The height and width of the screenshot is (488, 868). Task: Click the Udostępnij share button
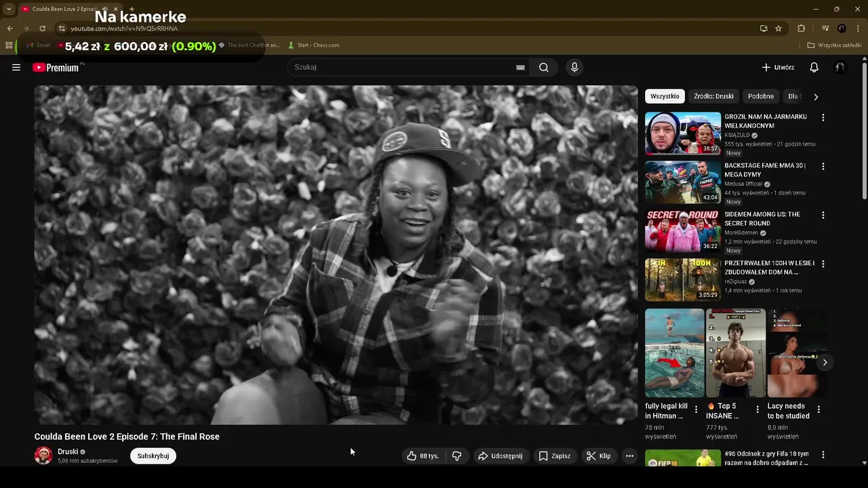[500, 456]
